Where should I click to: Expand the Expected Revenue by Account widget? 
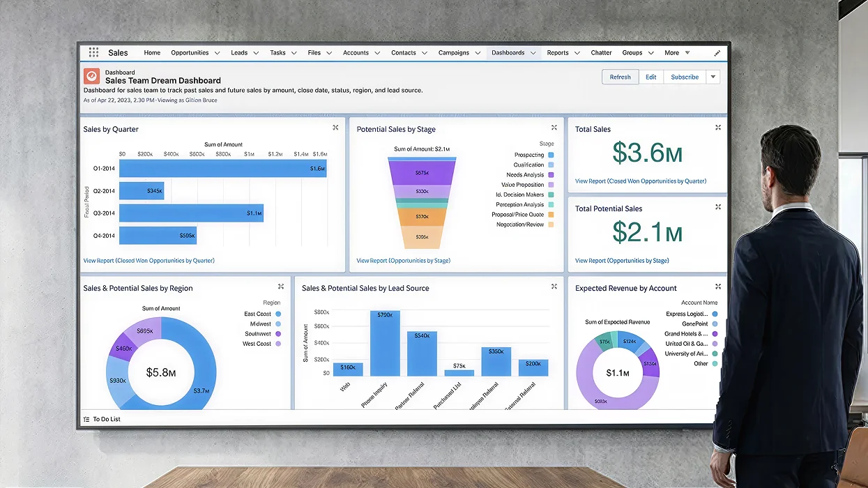point(718,287)
